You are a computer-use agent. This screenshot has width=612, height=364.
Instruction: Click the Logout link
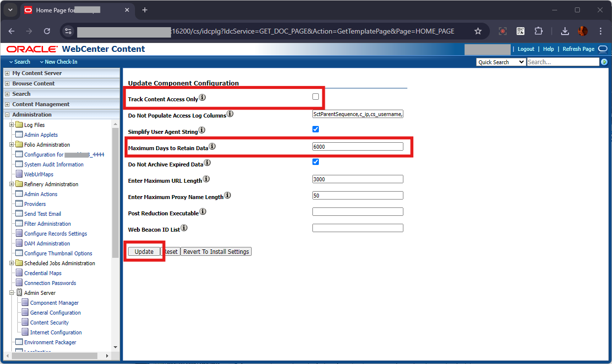526,49
